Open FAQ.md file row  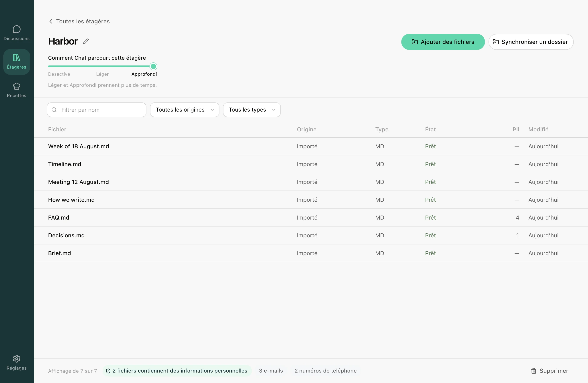tap(311, 218)
